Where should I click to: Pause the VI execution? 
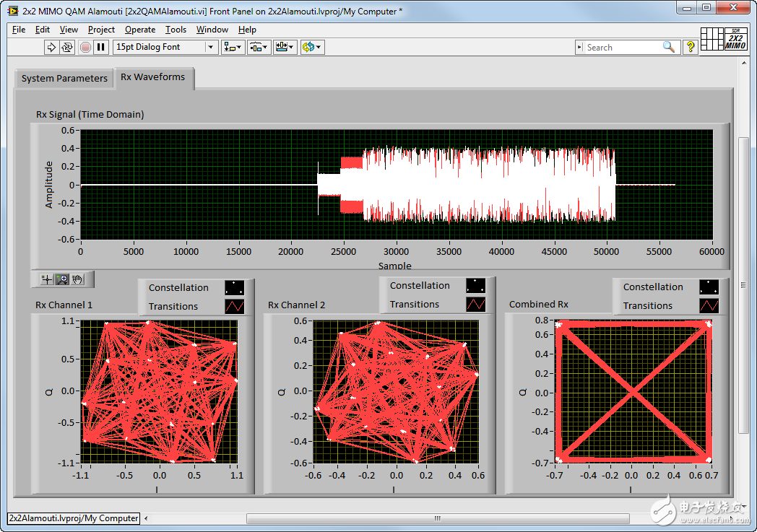coord(101,47)
